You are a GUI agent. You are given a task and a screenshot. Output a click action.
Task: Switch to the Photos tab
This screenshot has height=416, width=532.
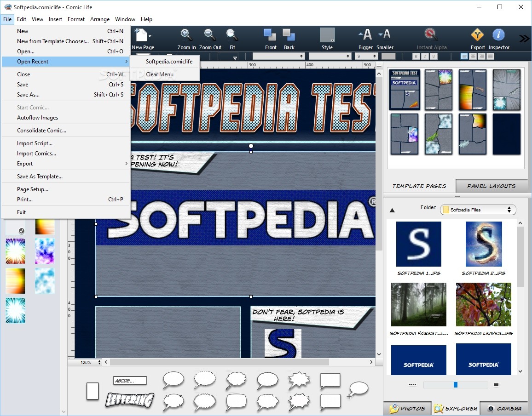407,409
